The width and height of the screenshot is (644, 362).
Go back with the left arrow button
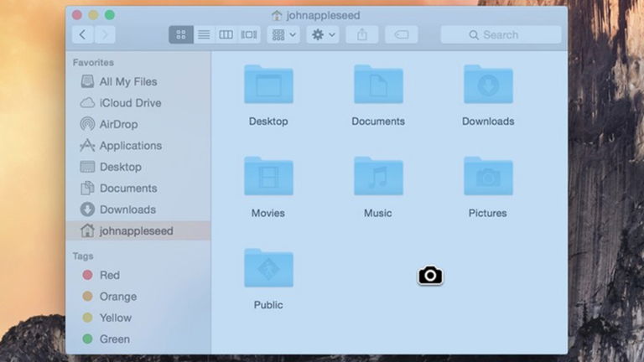point(82,35)
